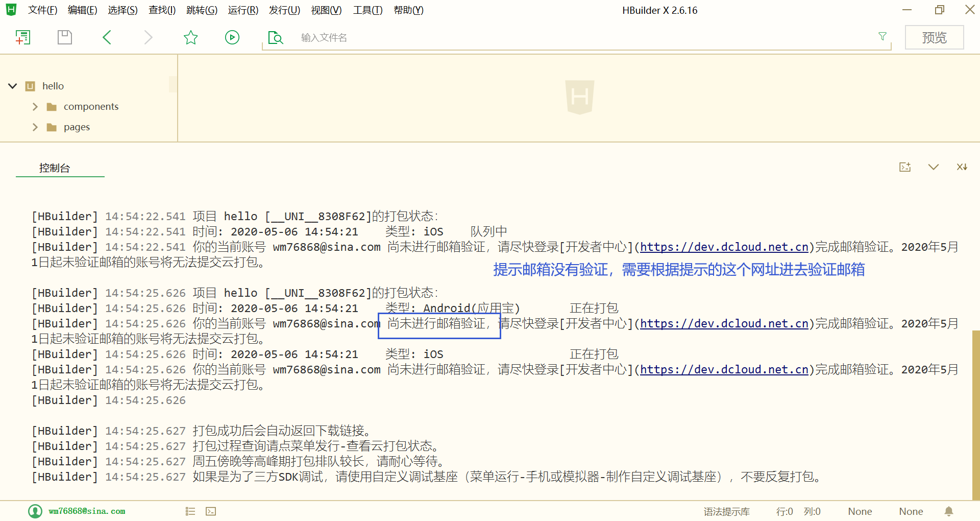The image size is (980, 521).
Task: Open dev.dcloud.net.cn link in Android log entry
Action: (x=724, y=324)
